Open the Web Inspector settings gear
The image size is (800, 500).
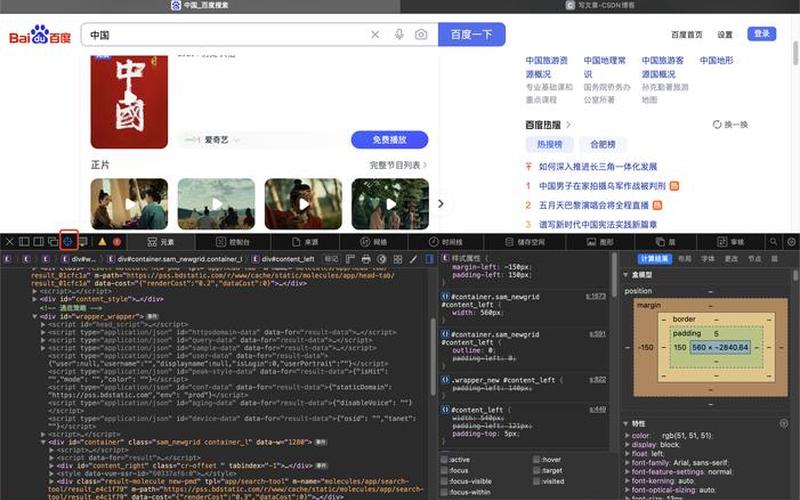click(791, 242)
